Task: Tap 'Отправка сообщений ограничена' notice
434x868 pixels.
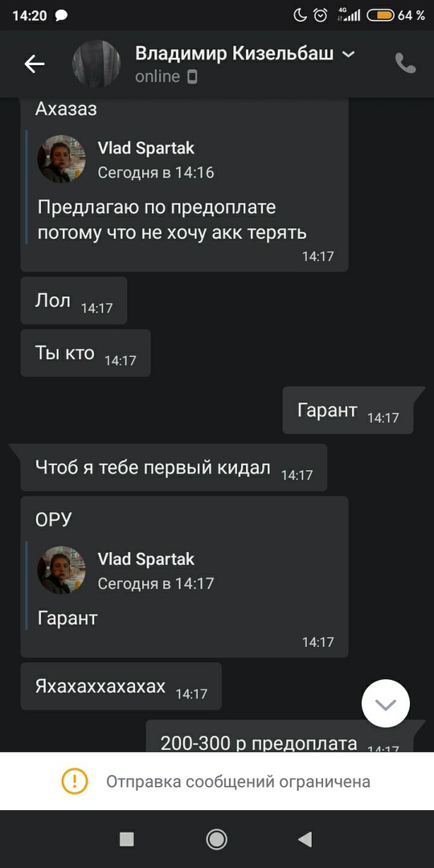Action: click(238, 782)
